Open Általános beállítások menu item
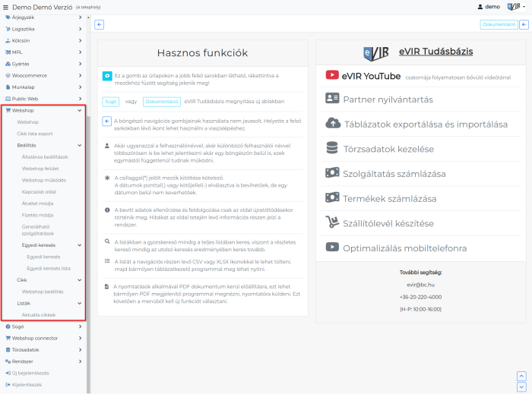 pos(45,156)
